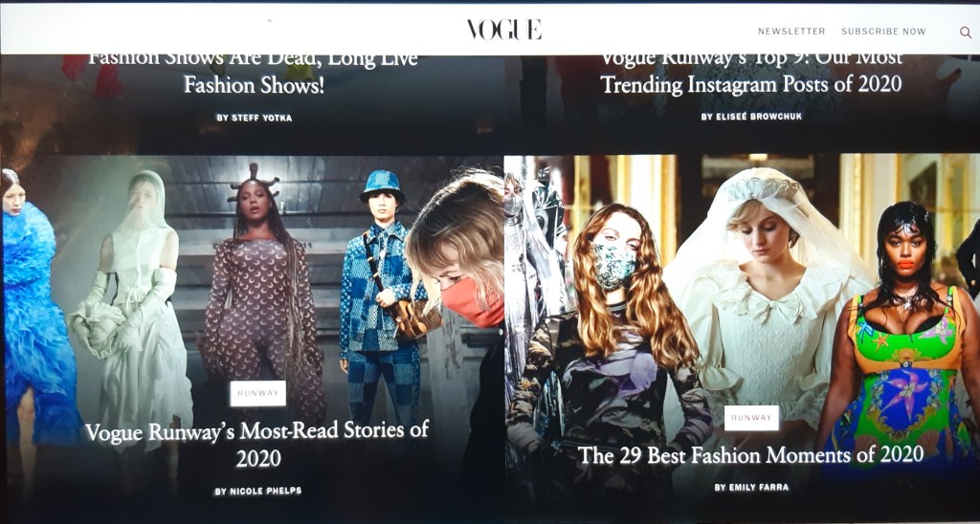Image resolution: width=980 pixels, height=524 pixels.
Task: Open 'The 29 Best Fashion Moments of 2020'
Action: coord(750,454)
